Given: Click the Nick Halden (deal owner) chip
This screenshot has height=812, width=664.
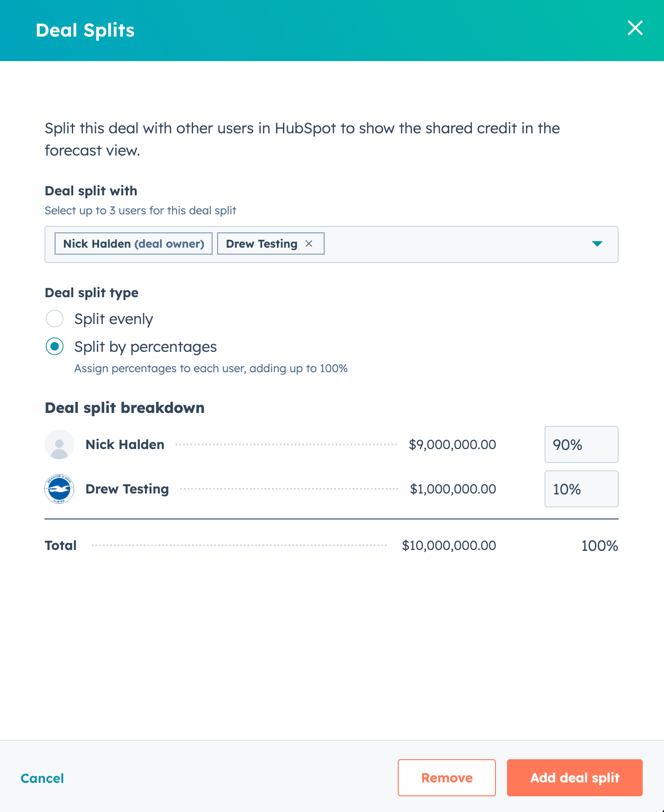Looking at the screenshot, I should 133,243.
